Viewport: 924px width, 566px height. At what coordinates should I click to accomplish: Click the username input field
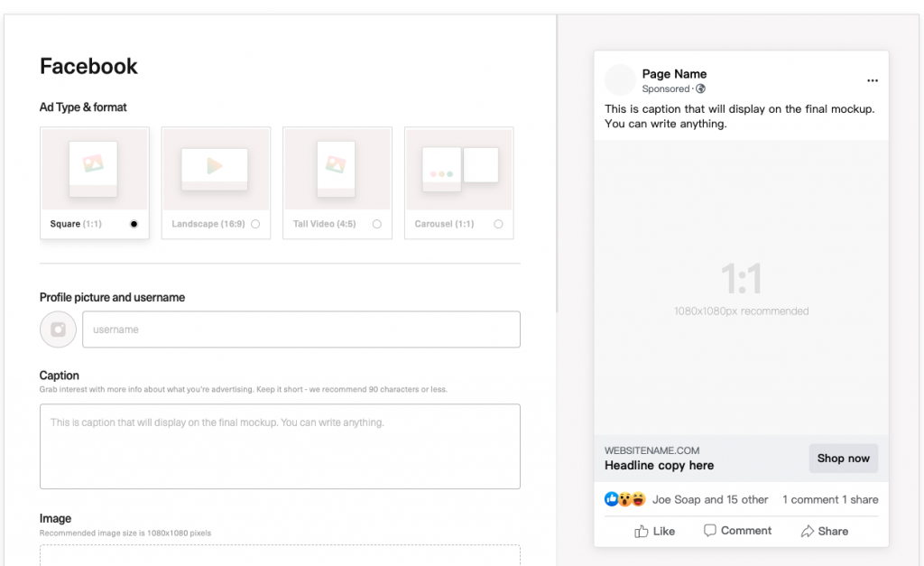tap(301, 329)
